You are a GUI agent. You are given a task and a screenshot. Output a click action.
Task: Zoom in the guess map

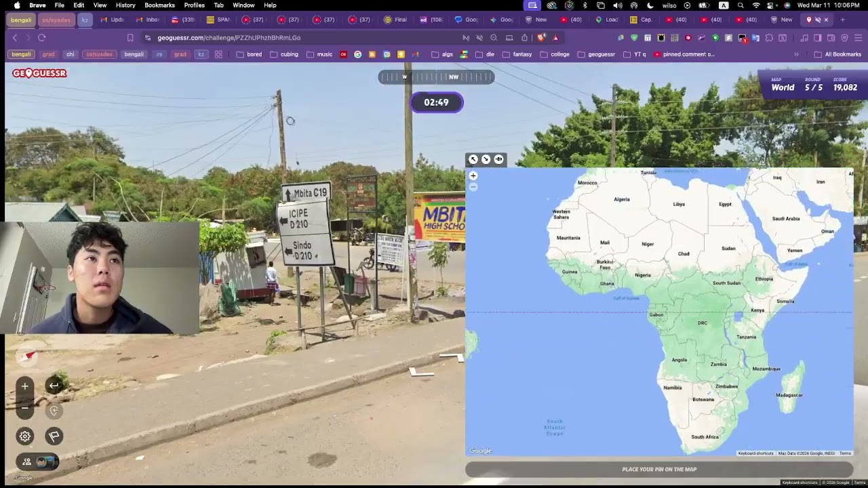[473, 176]
